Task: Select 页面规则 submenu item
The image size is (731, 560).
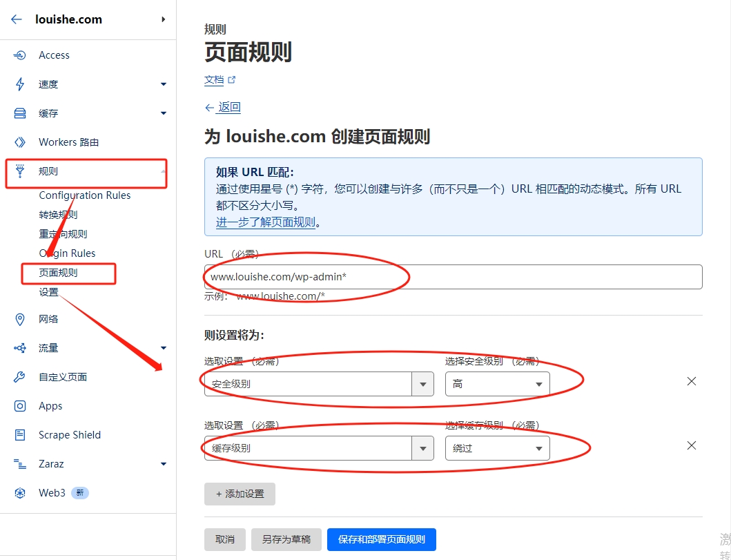Action: point(58,273)
